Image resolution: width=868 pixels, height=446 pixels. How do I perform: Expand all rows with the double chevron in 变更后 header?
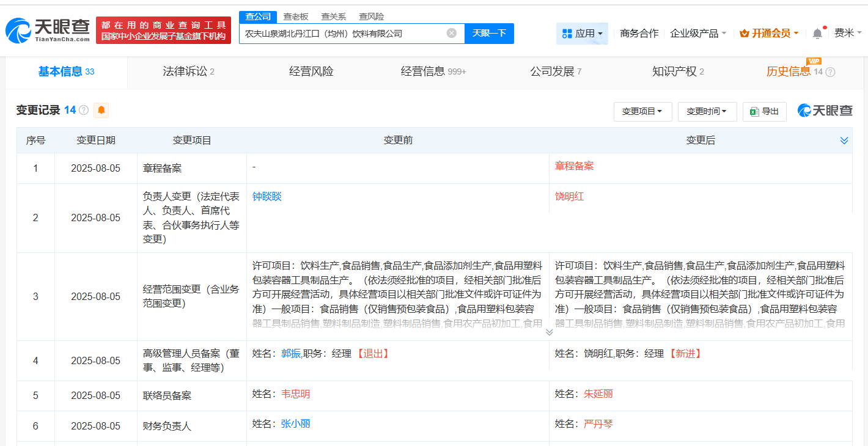pos(844,141)
